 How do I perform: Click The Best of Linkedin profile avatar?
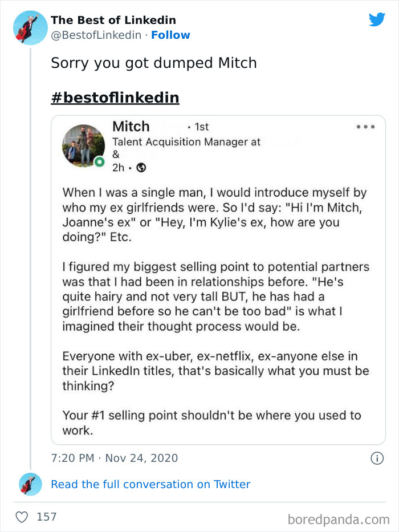click(x=30, y=27)
